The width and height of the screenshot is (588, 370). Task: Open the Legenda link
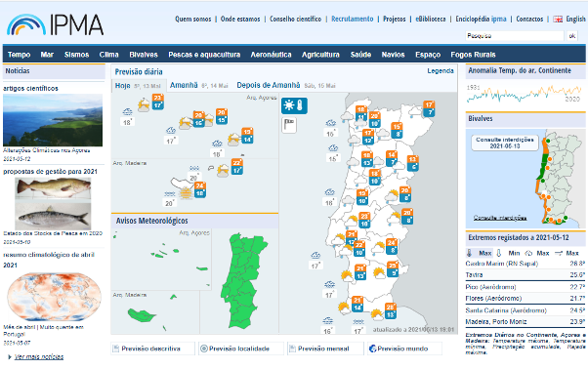(x=441, y=71)
